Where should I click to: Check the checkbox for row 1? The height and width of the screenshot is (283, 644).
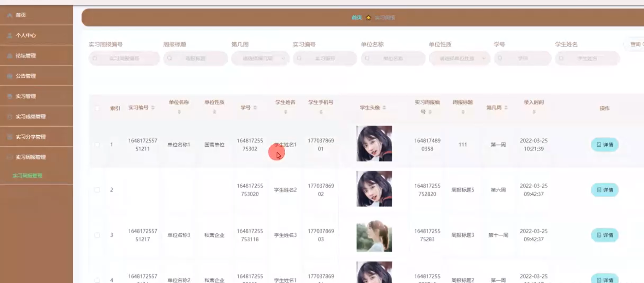click(x=97, y=145)
